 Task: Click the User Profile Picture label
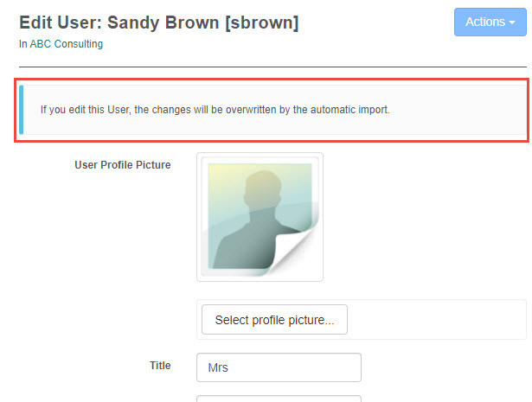122,165
